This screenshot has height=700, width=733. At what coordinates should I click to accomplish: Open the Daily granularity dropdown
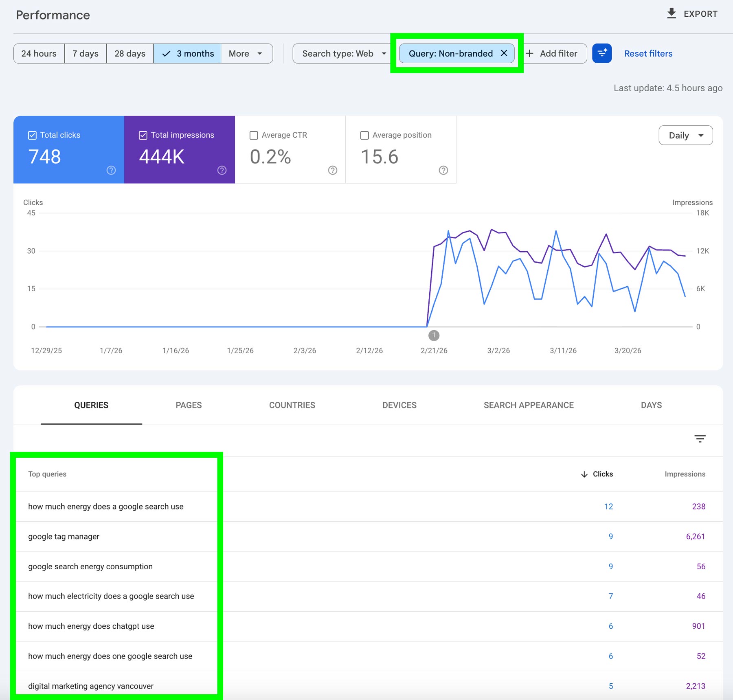click(685, 135)
